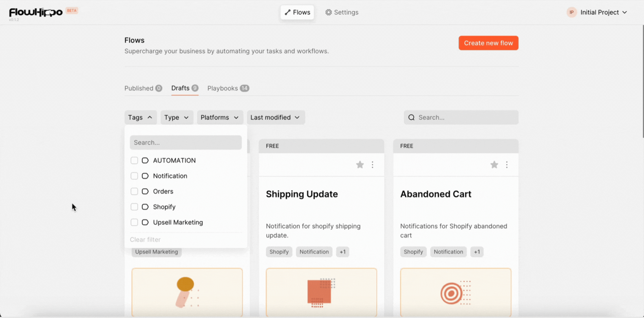Click the Drafts count badge 9
The width and height of the screenshot is (644, 318).
click(195, 88)
